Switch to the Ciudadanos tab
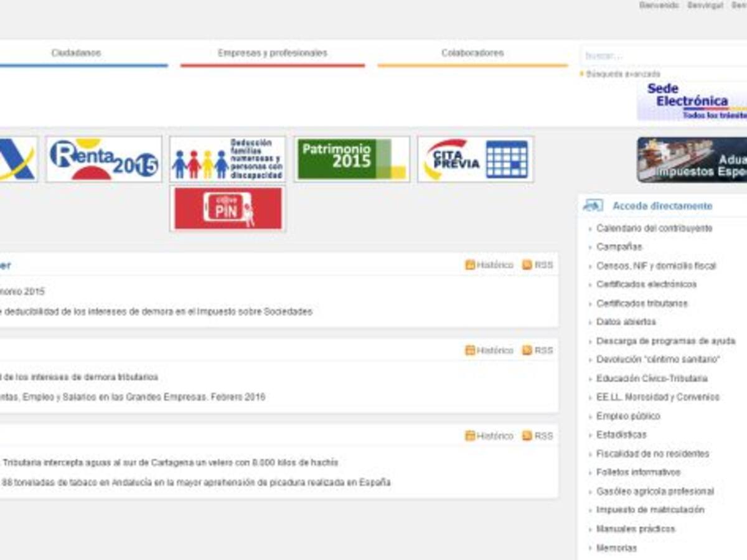 [x=76, y=54]
